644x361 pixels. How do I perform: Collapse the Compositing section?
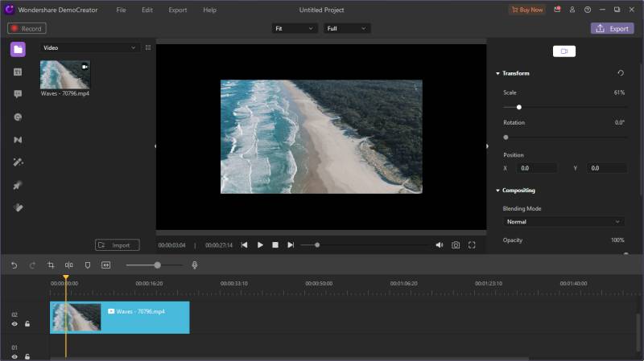pos(497,191)
